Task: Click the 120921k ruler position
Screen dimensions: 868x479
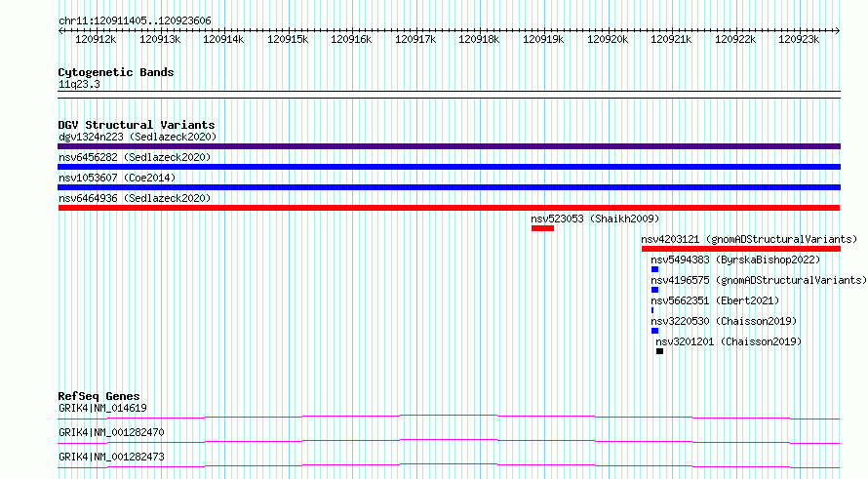Action: click(672, 39)
